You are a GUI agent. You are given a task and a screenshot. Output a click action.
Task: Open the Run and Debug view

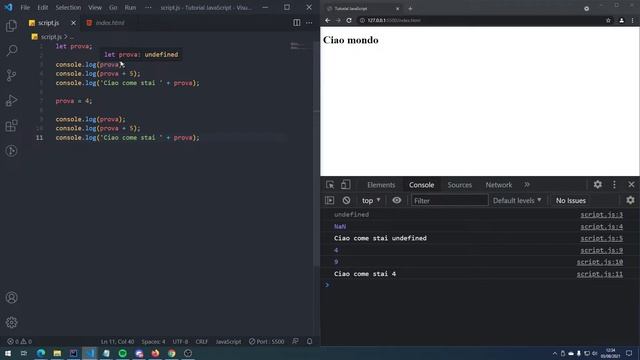[11, 100]
